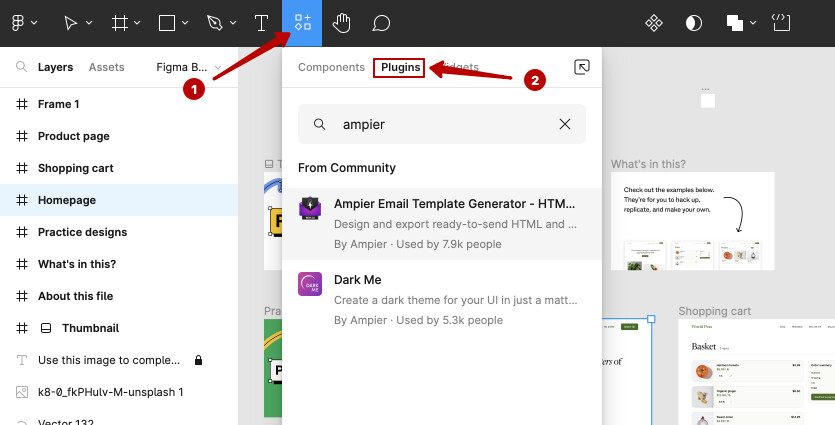This screenshot has height=425, width=835.
Task: Expand the Boolean operations chevron
Action: [752, 23]
